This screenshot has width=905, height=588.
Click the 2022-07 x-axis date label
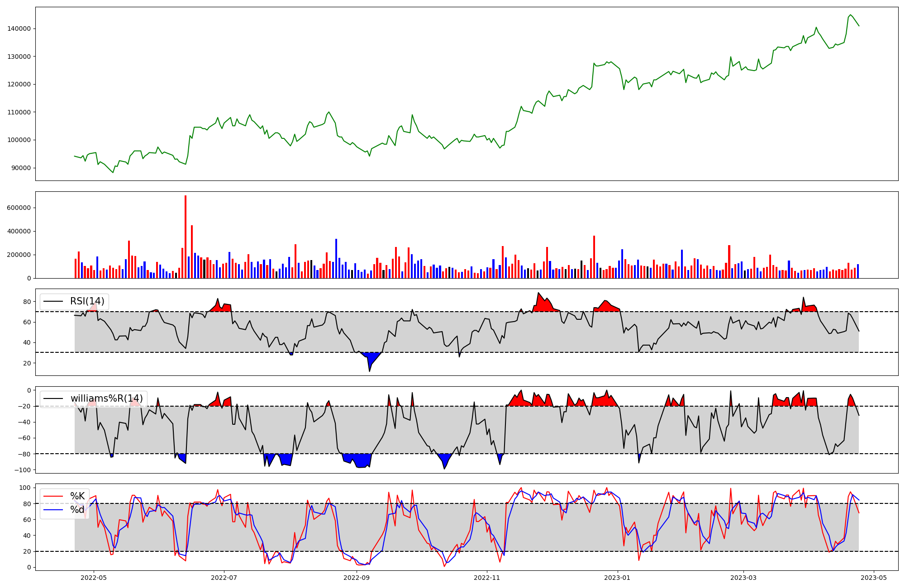pos(224,578)
